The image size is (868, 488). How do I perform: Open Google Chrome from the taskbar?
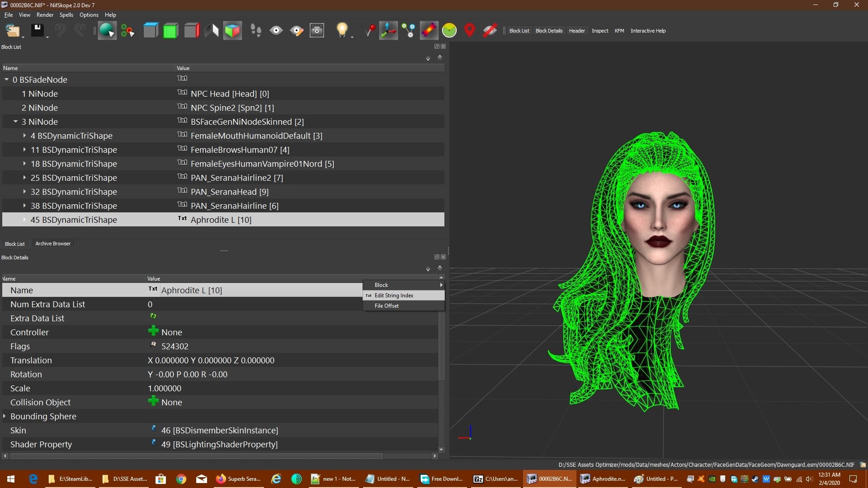point(181,479)
